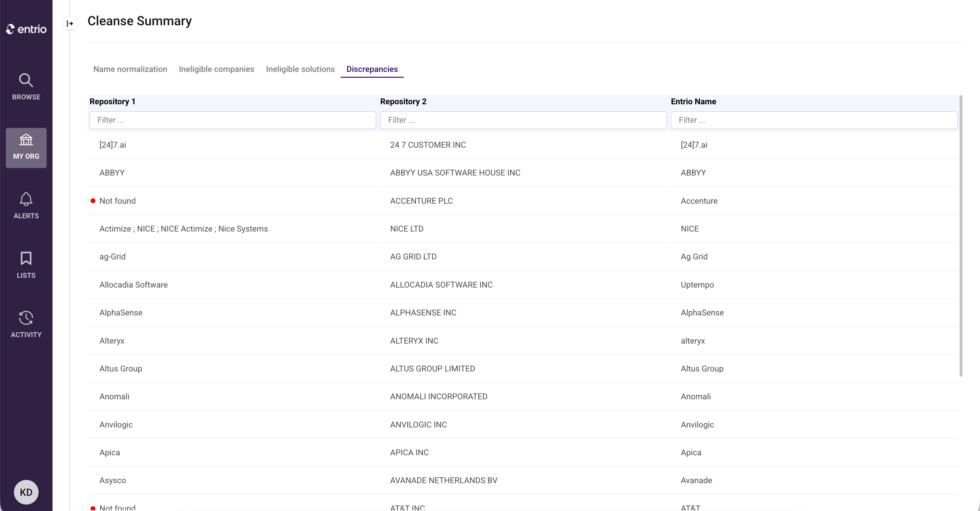The image size is (980, 511).
Task: Select the My Org building icon
Action: tap(26, 140)
